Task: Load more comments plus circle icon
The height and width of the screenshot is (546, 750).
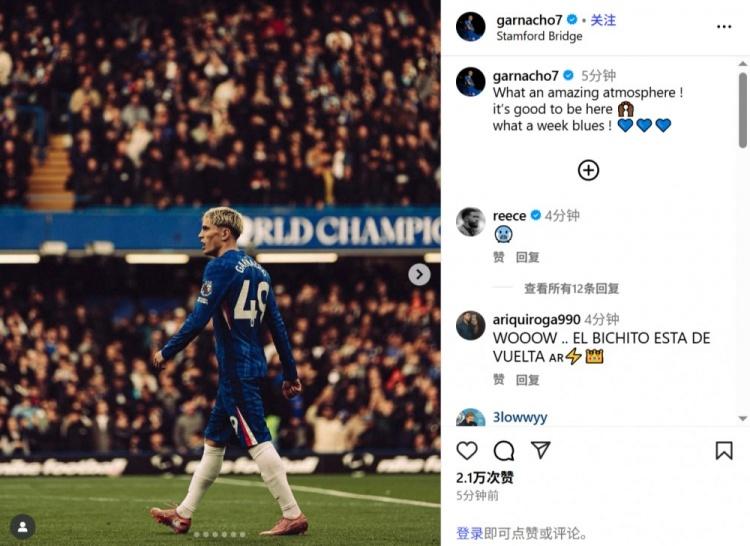Action: point(588,170)
